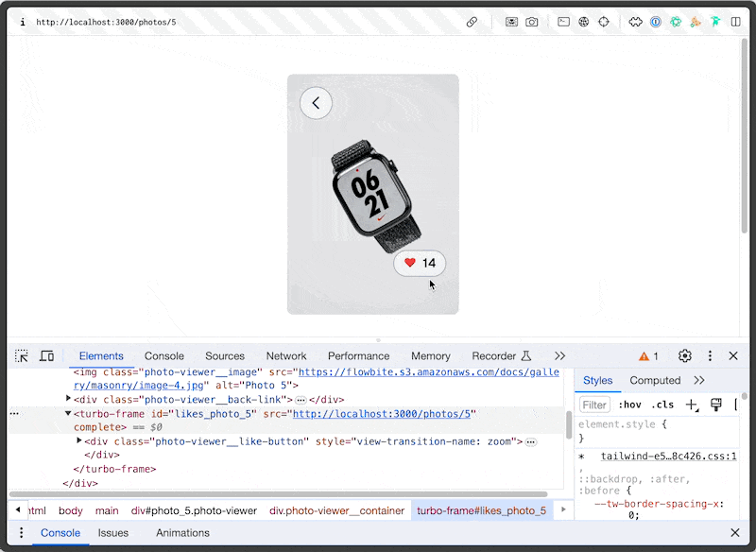Select div#photo_5.photo-viewer breadcrumb

point(194,510)
